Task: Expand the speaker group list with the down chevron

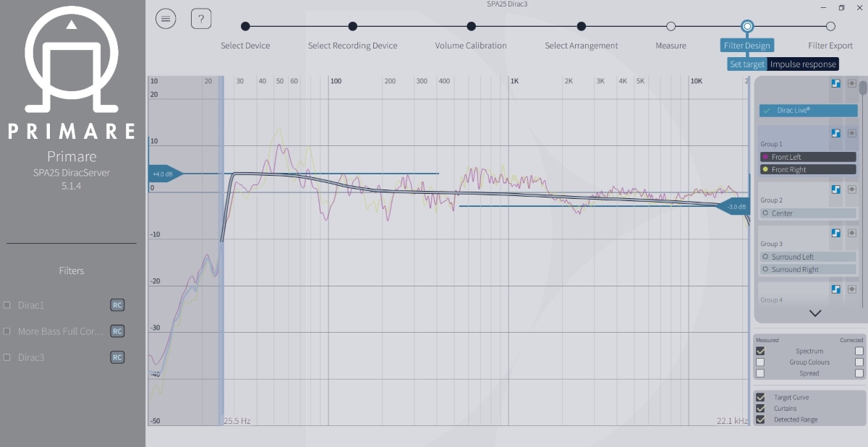Action: [815, 313]
